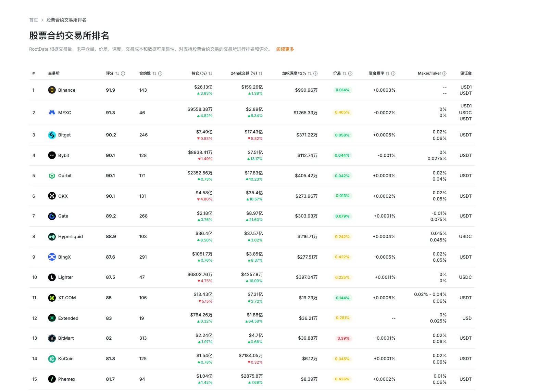The image size is (550, 392).
Task: Click Phemex score 81.7
Action: pyautogui.click(x=111, y=379)
